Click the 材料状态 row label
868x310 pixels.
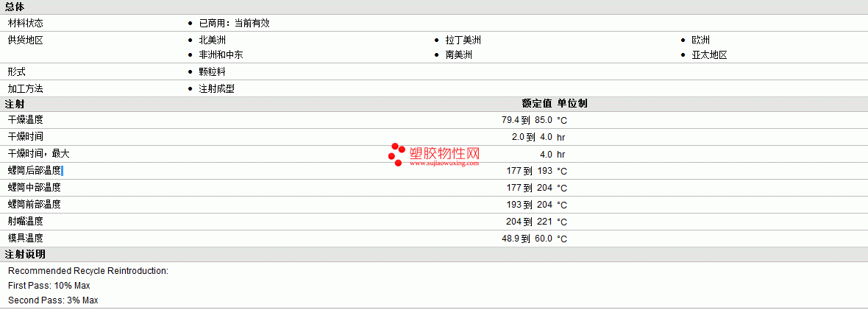[x=26, y=24]
